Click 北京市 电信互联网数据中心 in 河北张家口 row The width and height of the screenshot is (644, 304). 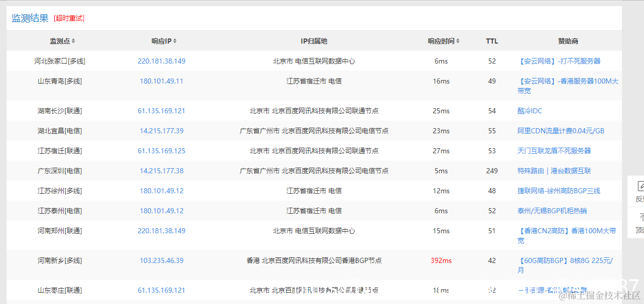(314, 61)
